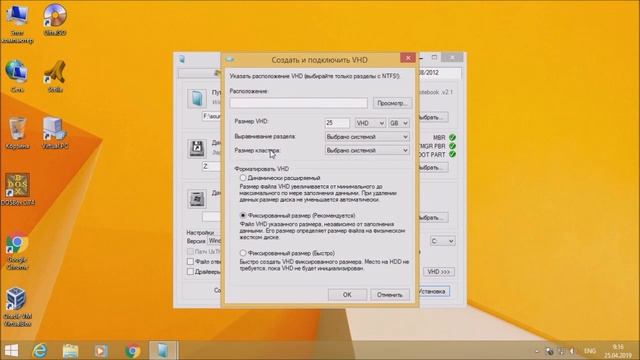This screenshot has height=360, width=640.
Task: Click the BOOT PART green status checkmark
Action: (452, 154)
